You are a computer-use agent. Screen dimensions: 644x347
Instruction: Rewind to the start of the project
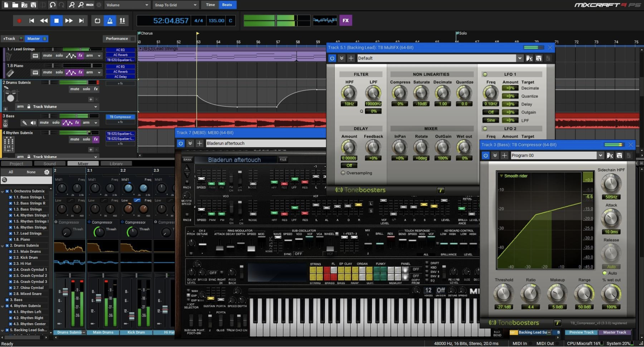tap(32, 21)
